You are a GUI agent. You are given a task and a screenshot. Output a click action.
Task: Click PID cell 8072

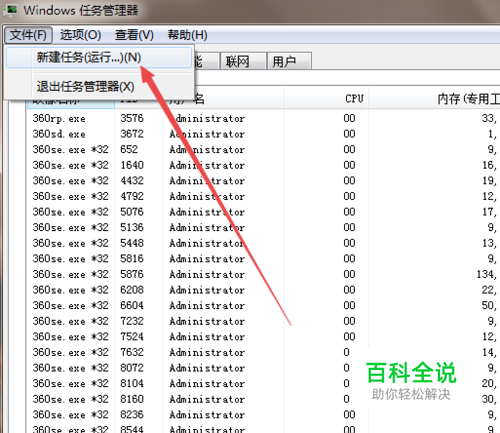click(132, 368)
